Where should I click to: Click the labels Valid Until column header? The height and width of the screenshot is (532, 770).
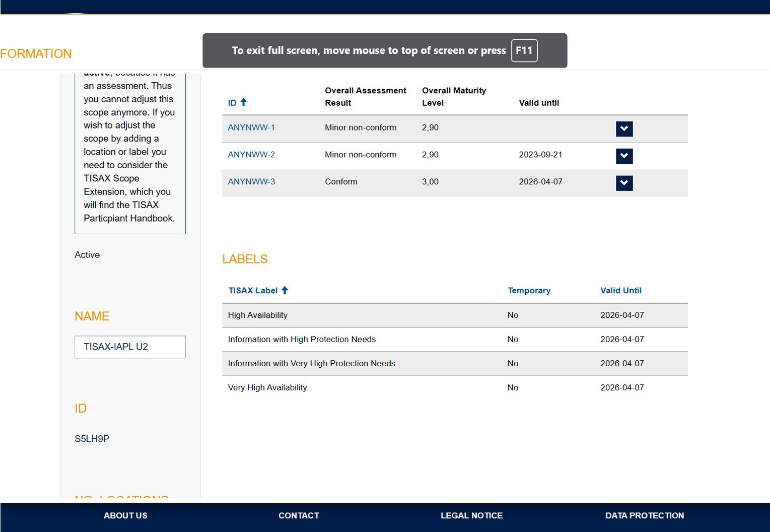tap(621, 290)
